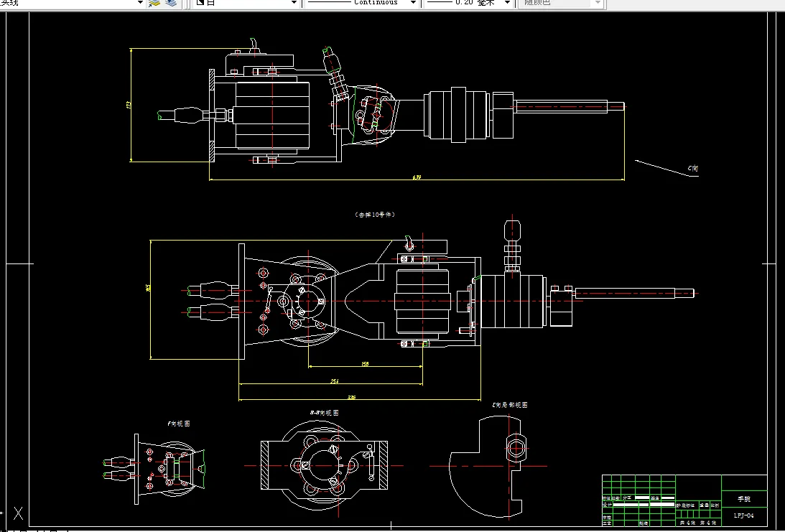Click the 251 dimension text
This screenshot has height=532, width=785.
[x=335, y=381]
